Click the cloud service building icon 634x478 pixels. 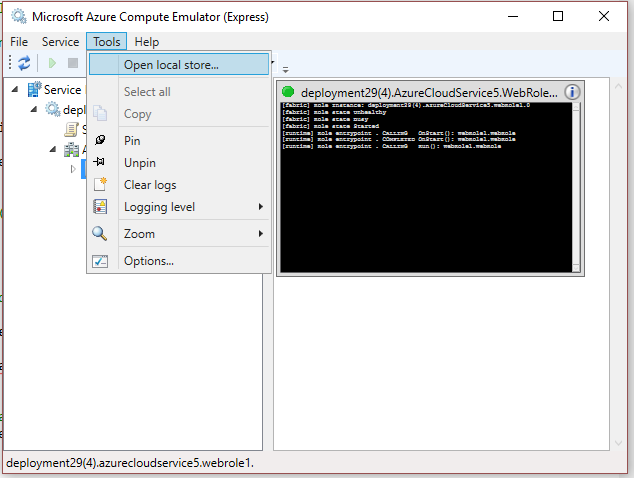(x=72, y=150)
